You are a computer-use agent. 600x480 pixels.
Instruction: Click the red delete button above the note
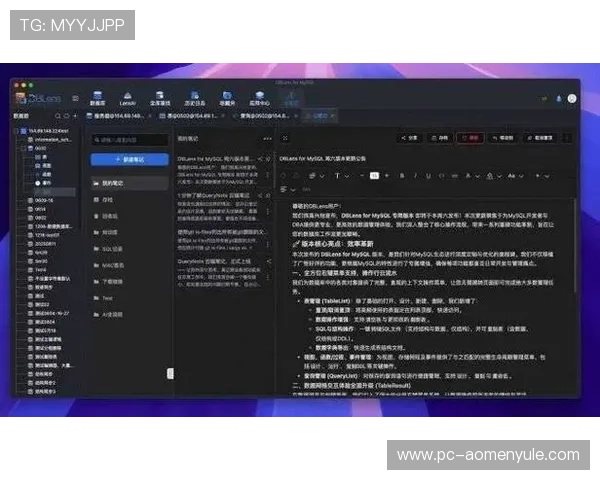click(470, 138)
